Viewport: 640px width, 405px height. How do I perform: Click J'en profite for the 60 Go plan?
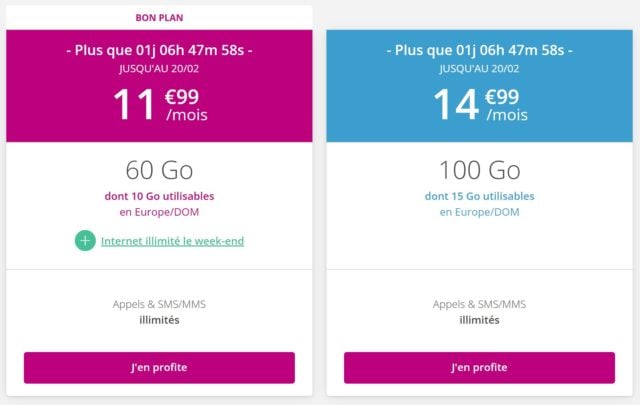tap(159, 367)
